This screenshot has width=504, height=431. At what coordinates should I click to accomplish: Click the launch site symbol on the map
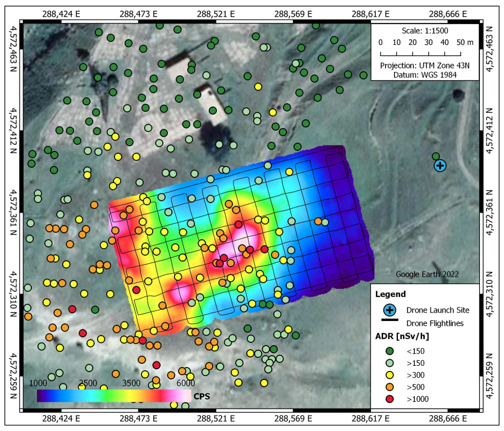tap(439, 165)
